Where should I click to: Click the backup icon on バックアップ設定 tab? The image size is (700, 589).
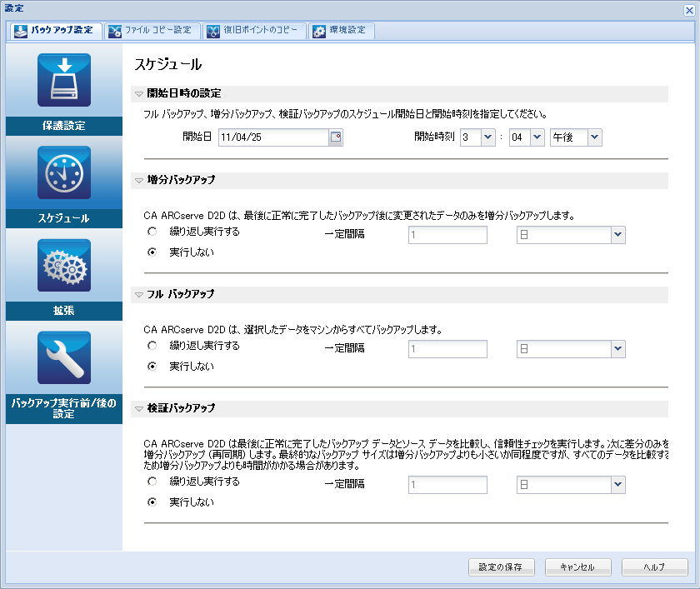pos(19,31)
